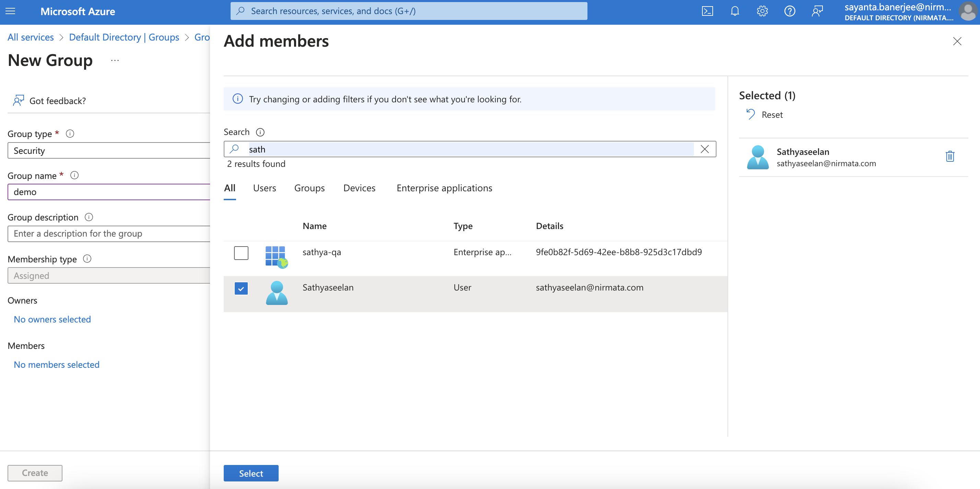980x489 pixels.
Task: Clear the member search text
Action: pos(704,149)
